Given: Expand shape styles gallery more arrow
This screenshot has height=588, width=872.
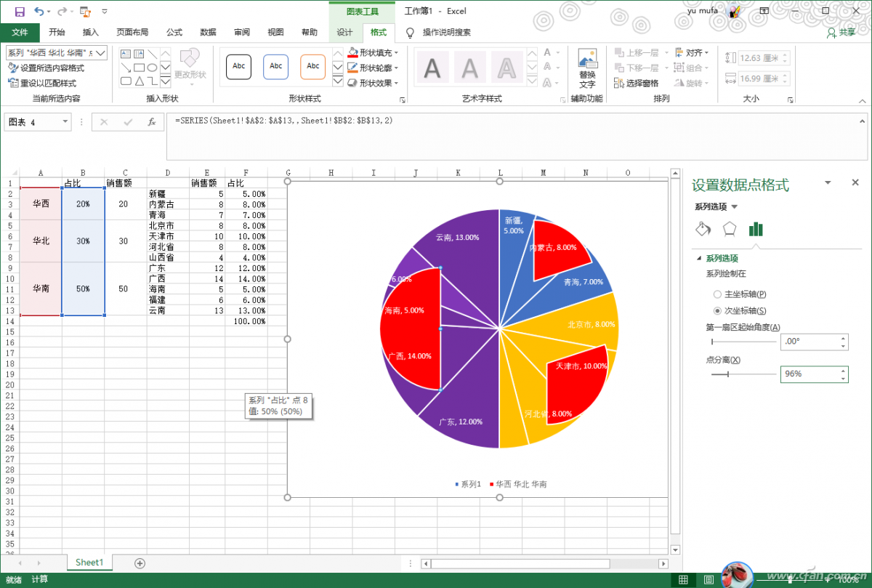Looking at the screenshot, I should point(338,81).
